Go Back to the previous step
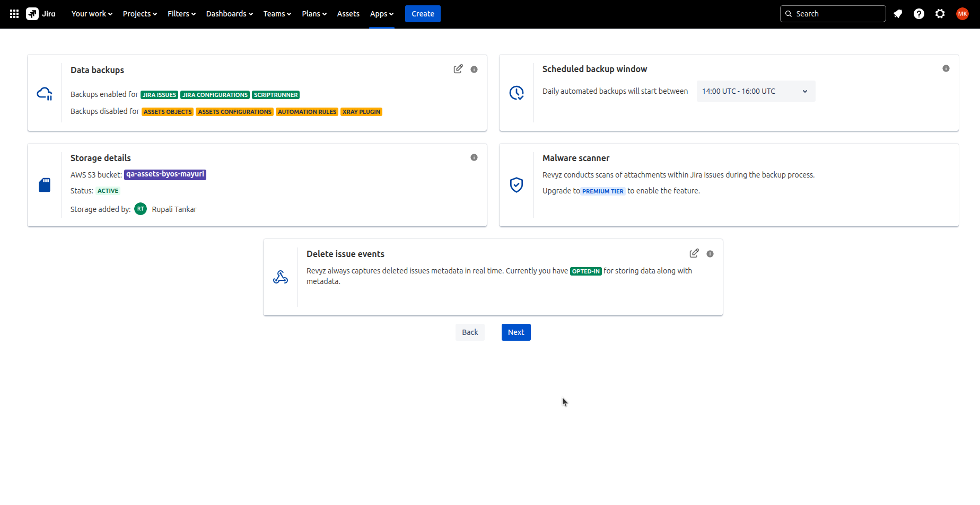The height and width of the screenshot is (505, 980). [x=470, y=332]
